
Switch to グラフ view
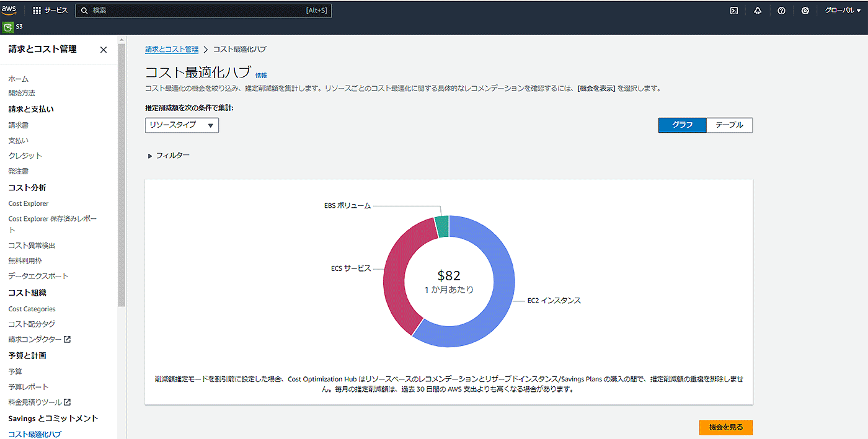coord(682,125)
